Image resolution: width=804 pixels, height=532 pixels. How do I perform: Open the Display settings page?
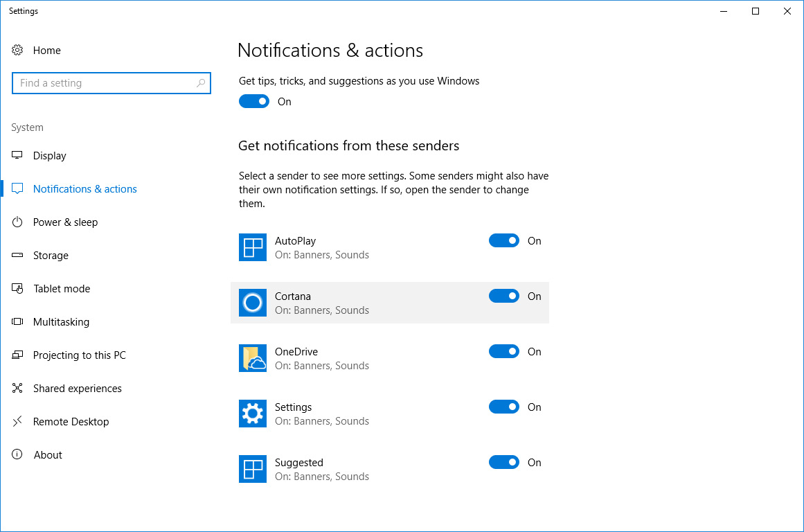(x=50, y=156)
